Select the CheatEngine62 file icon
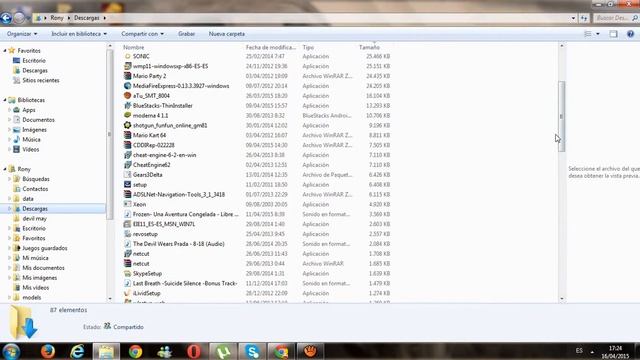This screenshot has width=640, height=360. coord(127,165)
